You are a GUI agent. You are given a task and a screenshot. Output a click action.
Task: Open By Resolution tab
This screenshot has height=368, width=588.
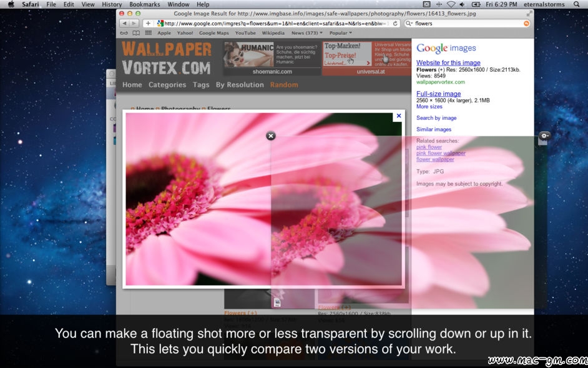click(x=240, y=85)
